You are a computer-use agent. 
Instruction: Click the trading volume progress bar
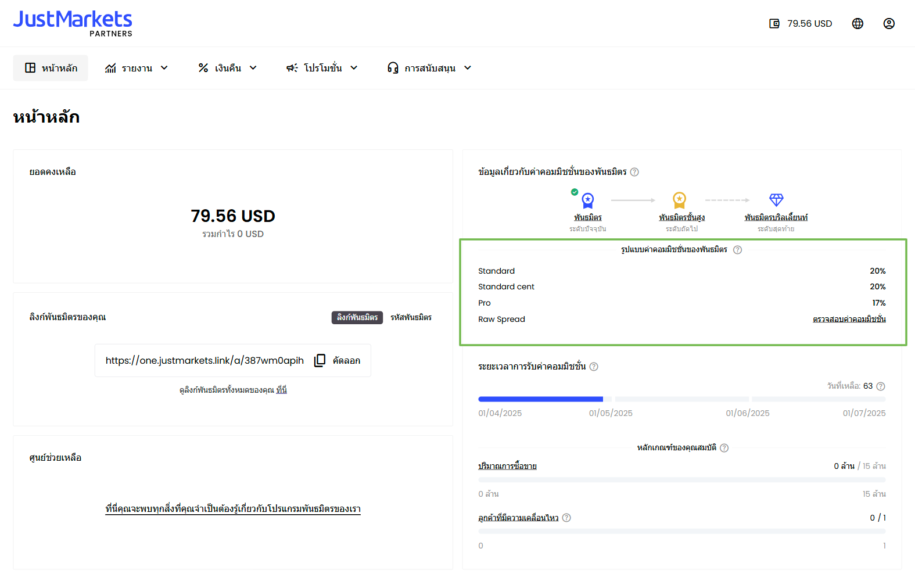pos(682,480)
